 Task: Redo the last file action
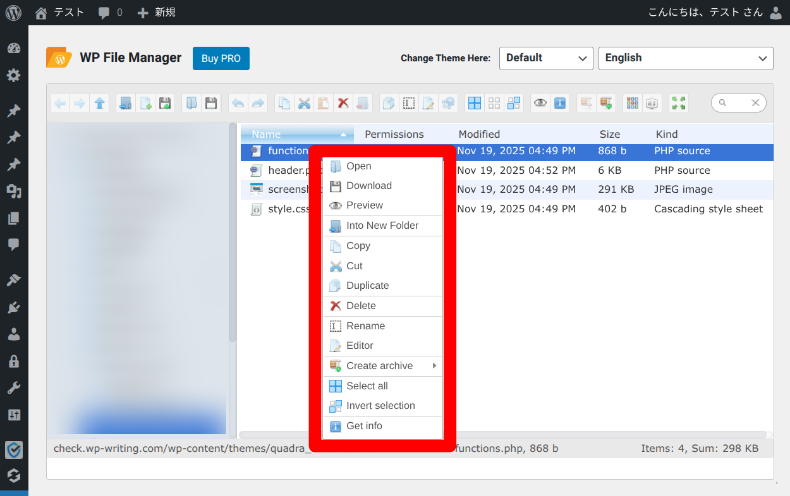coord(257,104)
